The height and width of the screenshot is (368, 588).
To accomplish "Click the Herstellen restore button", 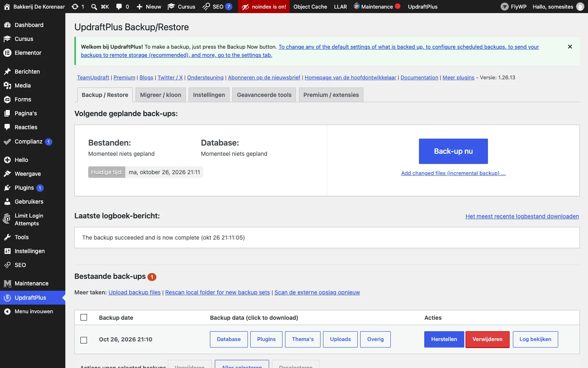I will (444, 339).
